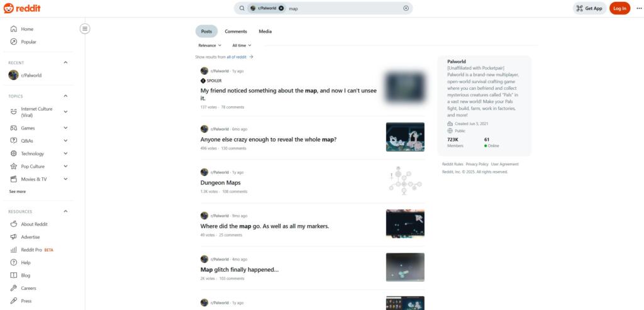The image size is (644, 310).
Task: Click the Palworld community title in info card
Action: coord(457,62)
